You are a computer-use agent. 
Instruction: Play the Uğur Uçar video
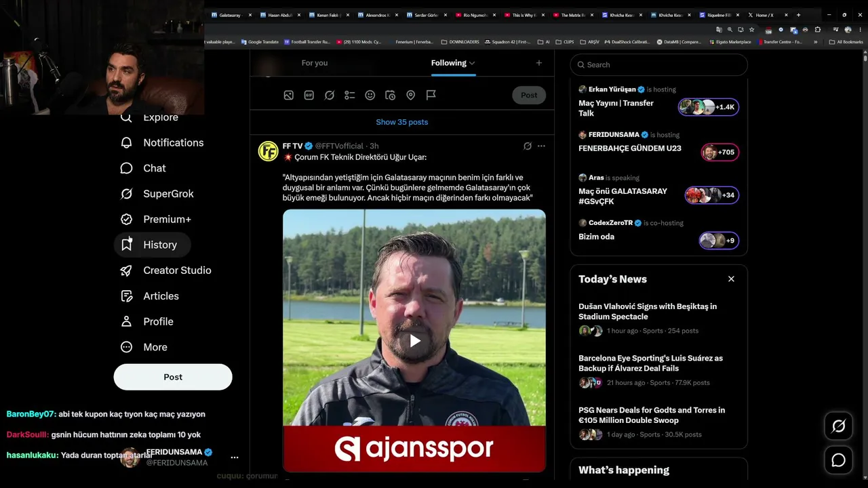click(x=414, y=340)
